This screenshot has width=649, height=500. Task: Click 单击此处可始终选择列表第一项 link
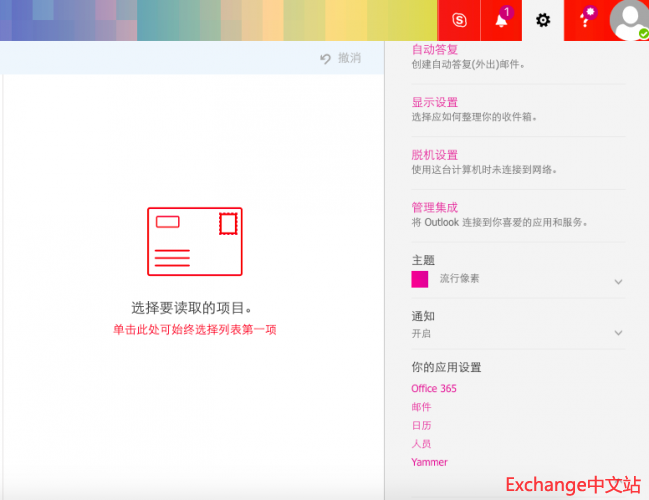coord(194,329)
